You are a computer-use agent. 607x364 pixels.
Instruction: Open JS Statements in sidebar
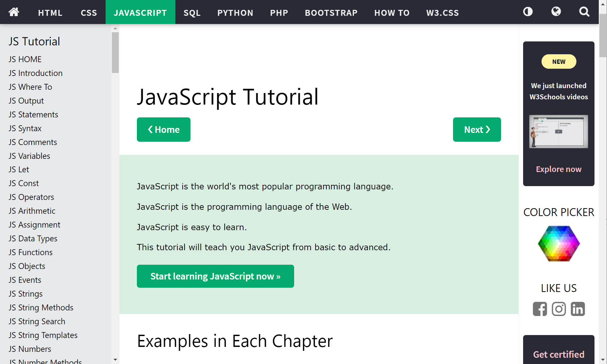(33, 114)
